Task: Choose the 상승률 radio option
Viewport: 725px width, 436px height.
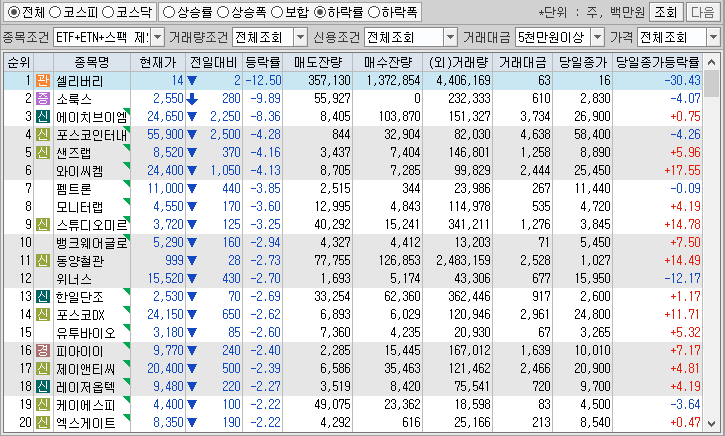Action: tap(169, 12)
